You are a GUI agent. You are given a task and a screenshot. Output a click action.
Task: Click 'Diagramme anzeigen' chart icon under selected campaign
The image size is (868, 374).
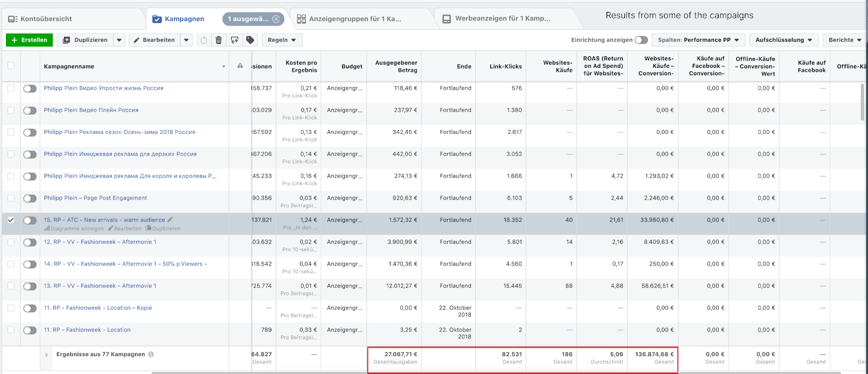tap(47, 229)
